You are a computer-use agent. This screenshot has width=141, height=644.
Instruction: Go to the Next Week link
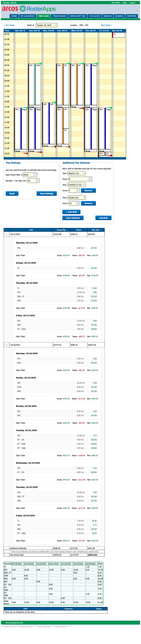click(106, 25)
